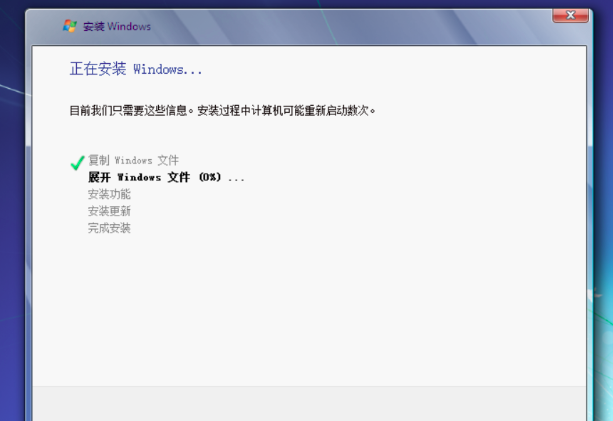The image size is (613, 421).
Task: Click the green checkmark beside 复制 Windows 文件
Action: [77, 163]
